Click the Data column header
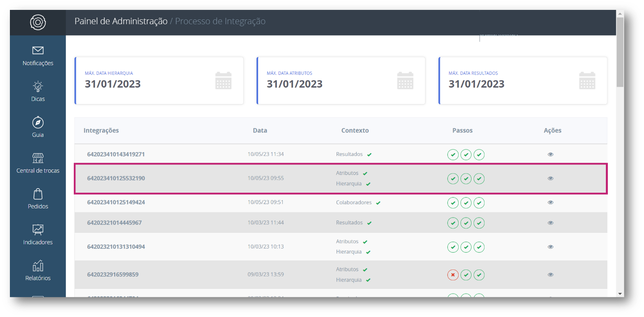The width and height of the screenshot is (644, 317). point(260,131)
